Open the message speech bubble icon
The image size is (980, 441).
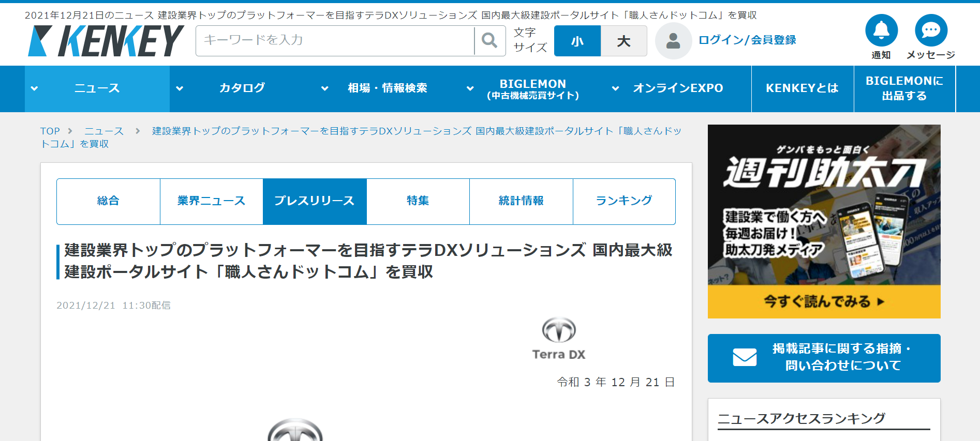(x=931, y=31)
